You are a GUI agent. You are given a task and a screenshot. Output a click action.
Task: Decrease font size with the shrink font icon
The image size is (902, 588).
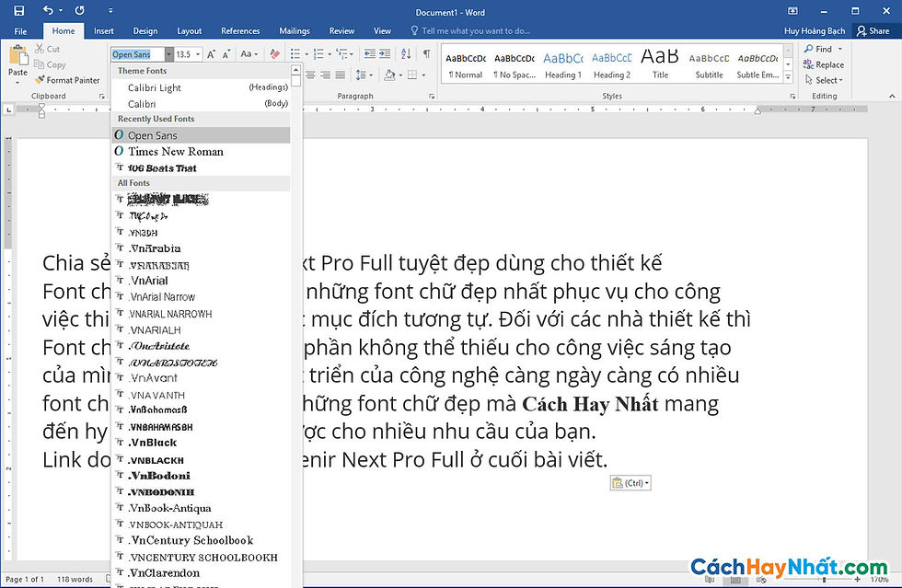point(226,54)
